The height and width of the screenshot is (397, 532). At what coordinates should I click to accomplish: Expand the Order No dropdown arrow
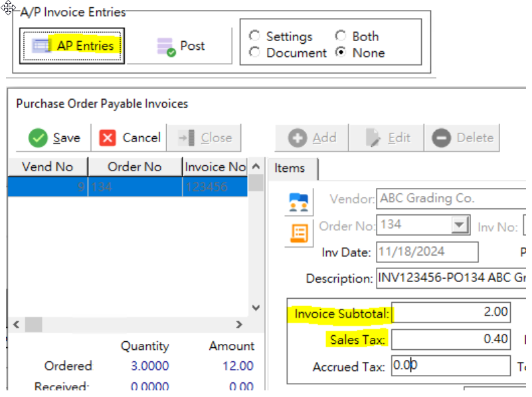pyautogui.click(x=460, y=225)
